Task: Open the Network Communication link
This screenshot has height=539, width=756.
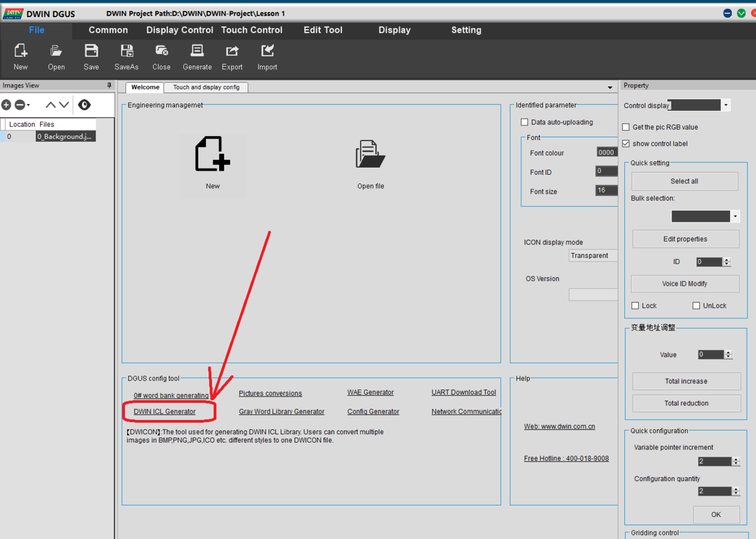Action: [466, 412]
